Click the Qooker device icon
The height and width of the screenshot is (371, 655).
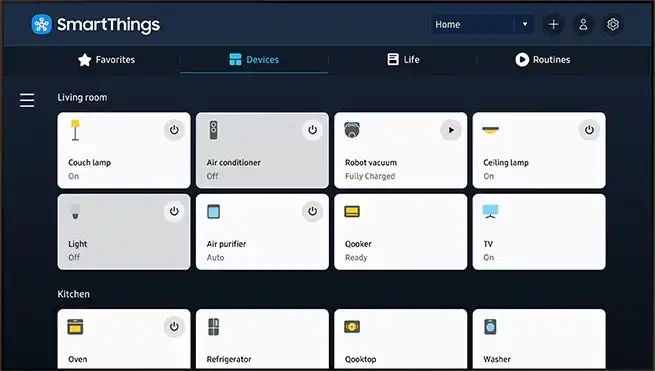click(352, 211)
